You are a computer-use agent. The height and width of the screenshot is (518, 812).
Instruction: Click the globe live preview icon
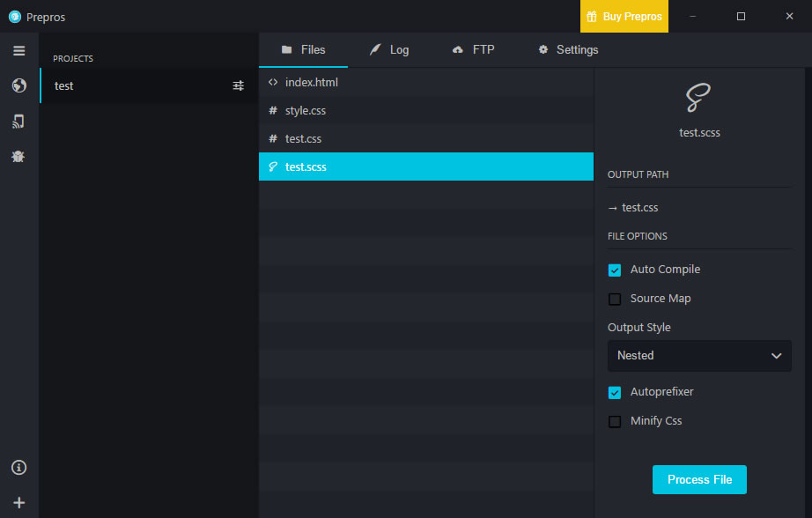pos(18,85)
